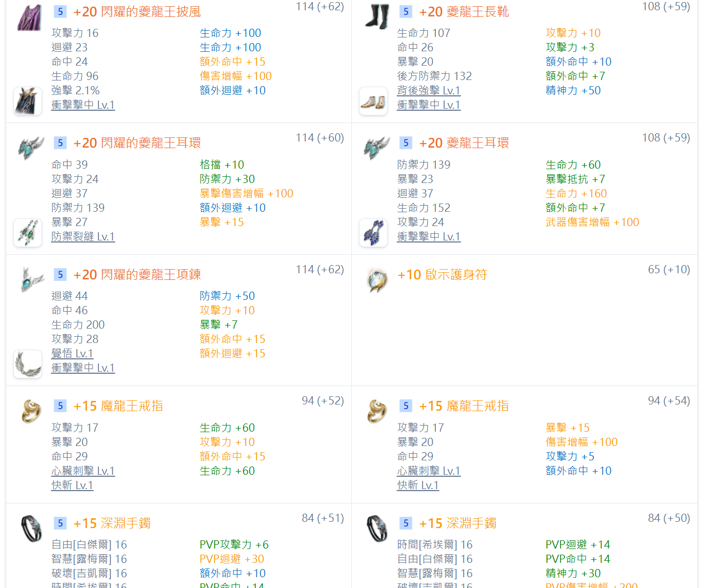Click the 啟示護身符 amulet icon
This screenshot has height=588, width=701.
click(x=377, y=280)
